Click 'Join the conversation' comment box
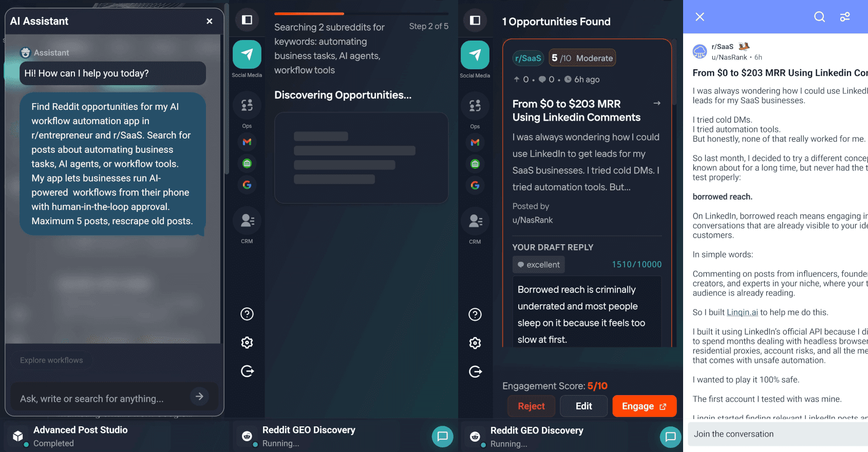This screenshot has width=868, height=452. point(778,434)
